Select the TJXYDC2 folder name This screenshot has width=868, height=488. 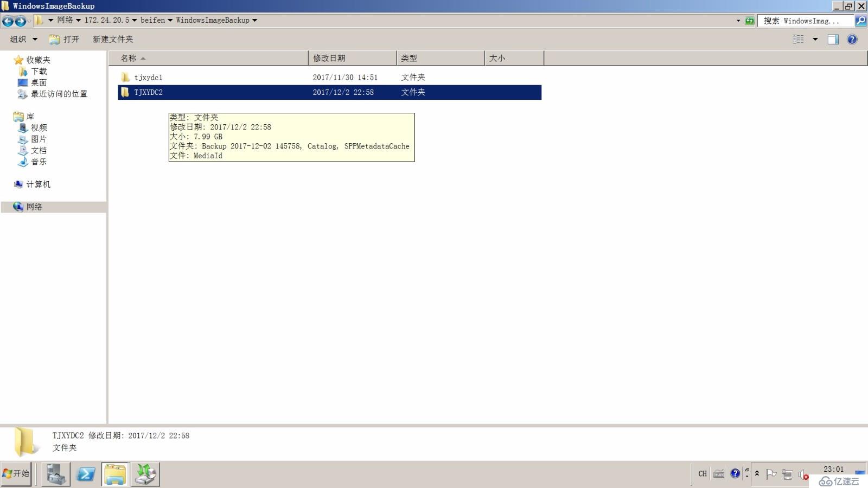click(x=149, y=92)
